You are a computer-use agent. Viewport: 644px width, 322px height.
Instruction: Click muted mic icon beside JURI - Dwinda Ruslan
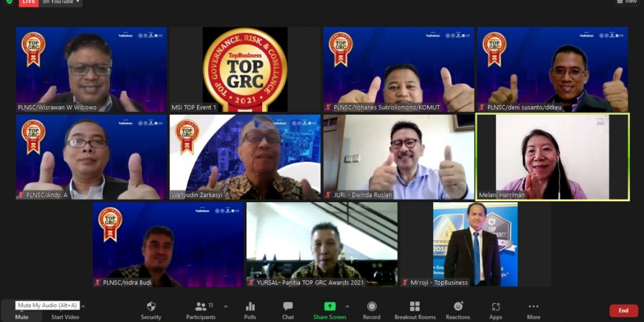[329, 195]
